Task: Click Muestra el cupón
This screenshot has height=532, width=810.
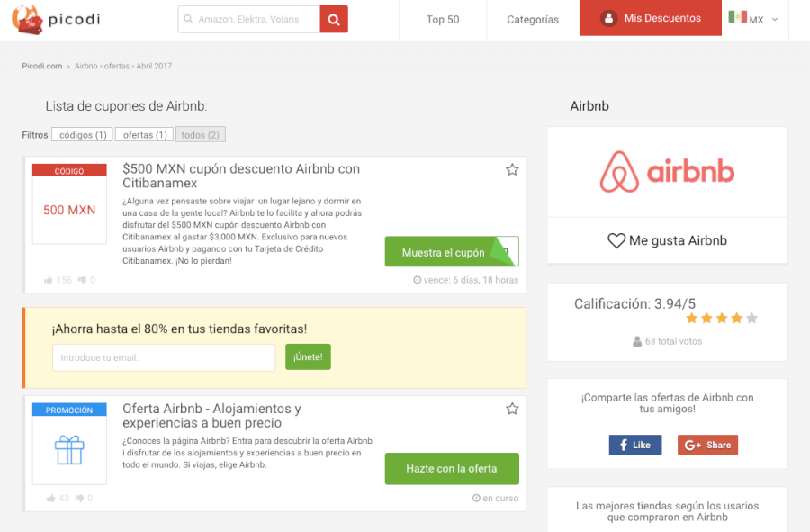Action: 452,251
